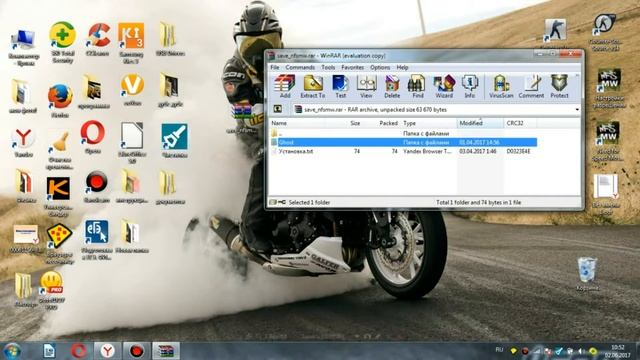Click the Comment toolbar icon
Viewport: 640px width, 360px height.
(531, 87)
